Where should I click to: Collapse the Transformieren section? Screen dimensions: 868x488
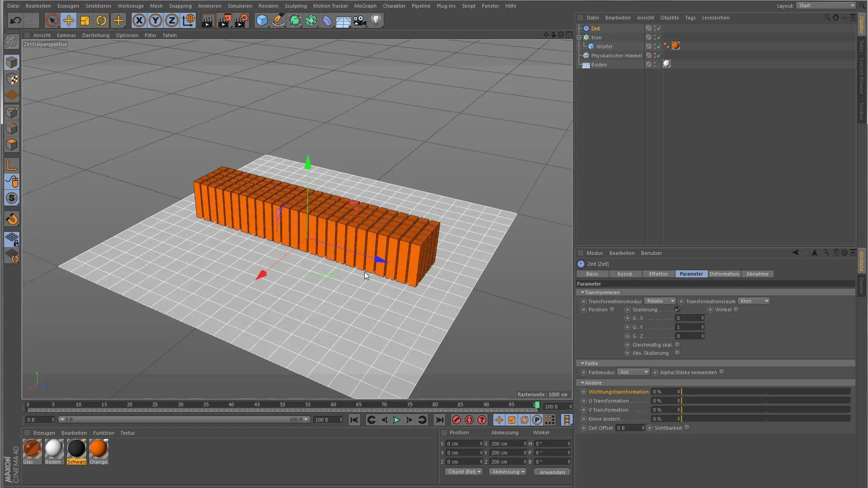582,292
